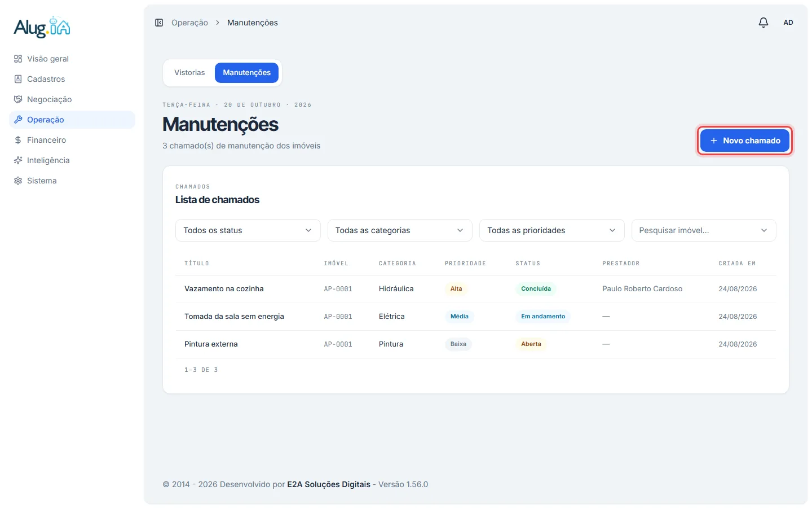Click the Criada em column header
812x508 pixels.
click(x=737, y=264)
